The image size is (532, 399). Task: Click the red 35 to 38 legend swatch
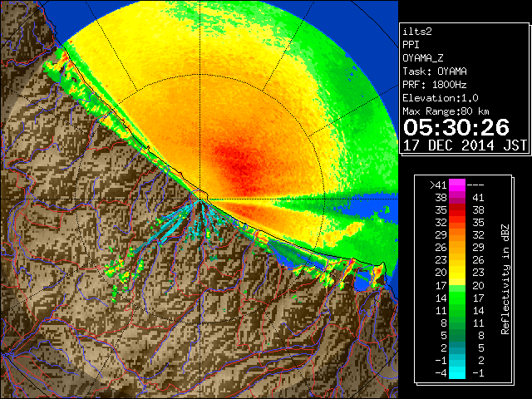(x=457, y=210)
